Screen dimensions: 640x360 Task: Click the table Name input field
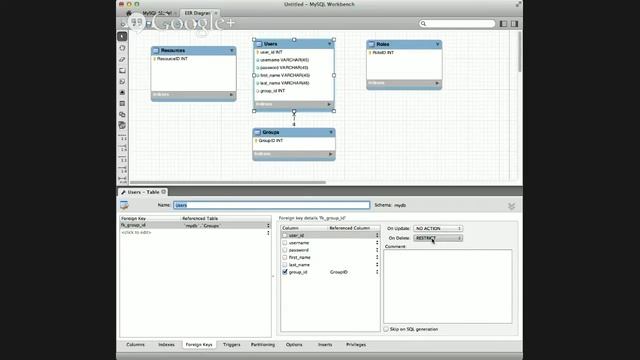tap(271, 205)
